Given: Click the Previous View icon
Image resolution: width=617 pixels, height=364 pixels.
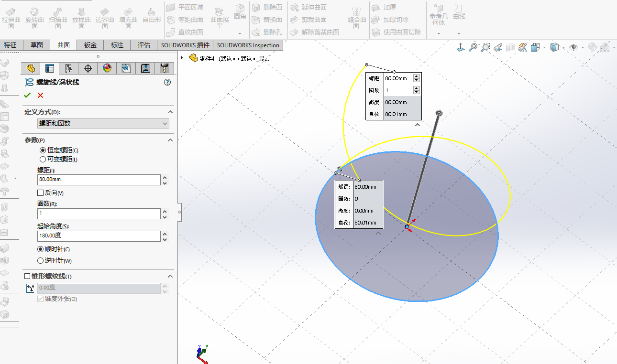Looking at the screenshot, I should click(x=498, y=47).
